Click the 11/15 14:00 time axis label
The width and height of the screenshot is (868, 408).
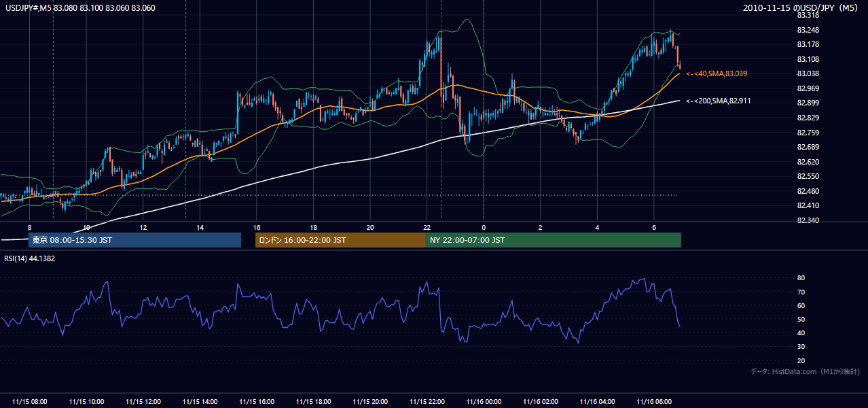[200, 402]
